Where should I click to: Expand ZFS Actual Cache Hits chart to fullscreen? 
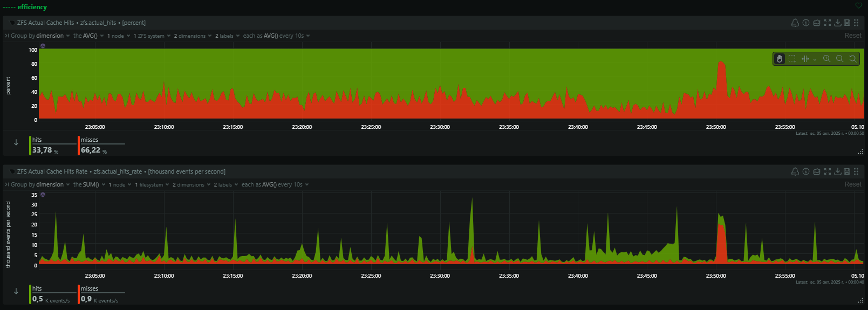click(828, 23)
